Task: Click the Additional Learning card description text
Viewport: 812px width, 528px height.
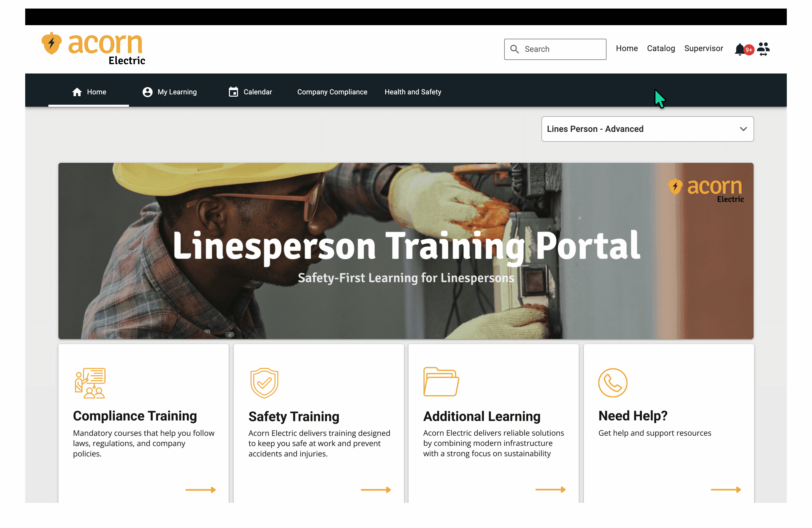Action: tap(493, 443)
